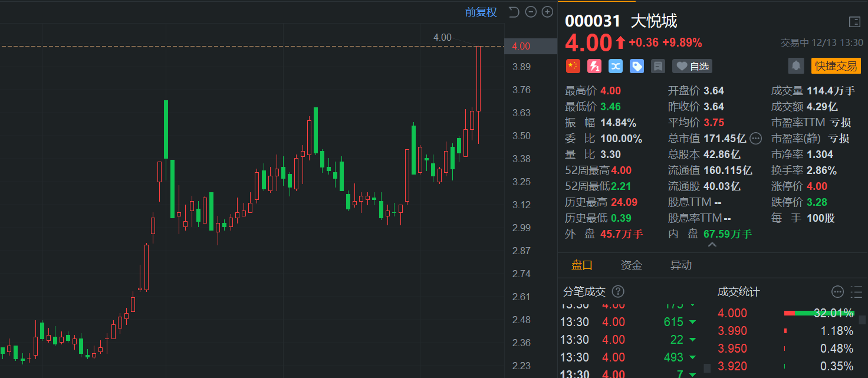Open the gray note icon
Screen dimensions: 868x378
click(x=658, y=66)
